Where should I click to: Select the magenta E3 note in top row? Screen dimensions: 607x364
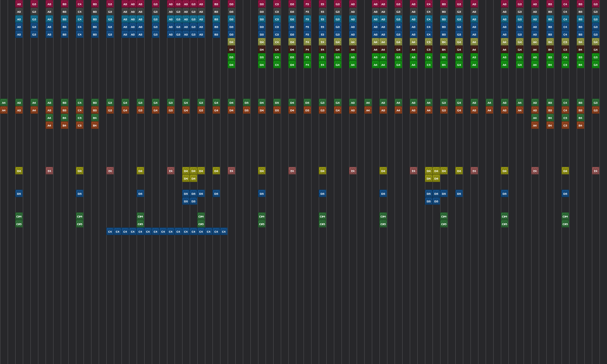[x=322, y=4]
